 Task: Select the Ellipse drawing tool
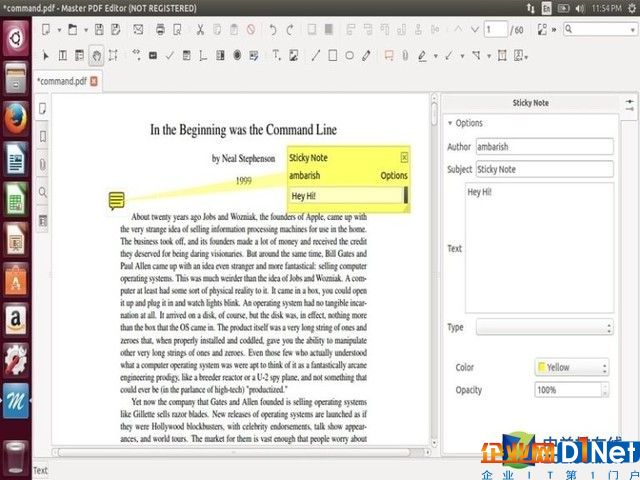pos(349,55)
